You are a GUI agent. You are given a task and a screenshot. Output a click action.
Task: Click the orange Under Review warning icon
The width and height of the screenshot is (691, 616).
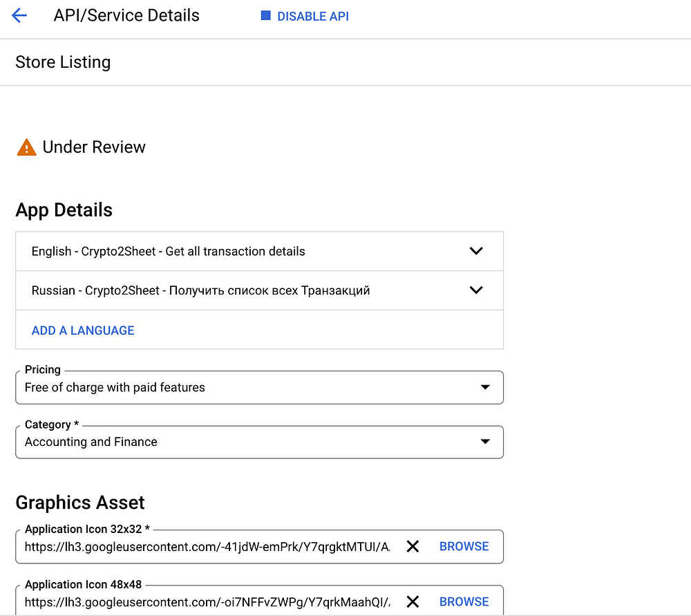pos(26,147)
